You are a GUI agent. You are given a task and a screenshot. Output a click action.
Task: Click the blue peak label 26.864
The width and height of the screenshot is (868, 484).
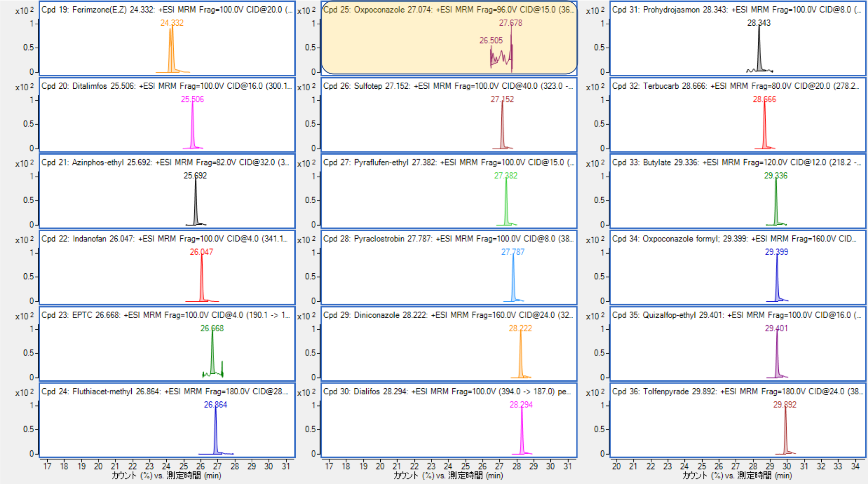(x=215, y=405)
